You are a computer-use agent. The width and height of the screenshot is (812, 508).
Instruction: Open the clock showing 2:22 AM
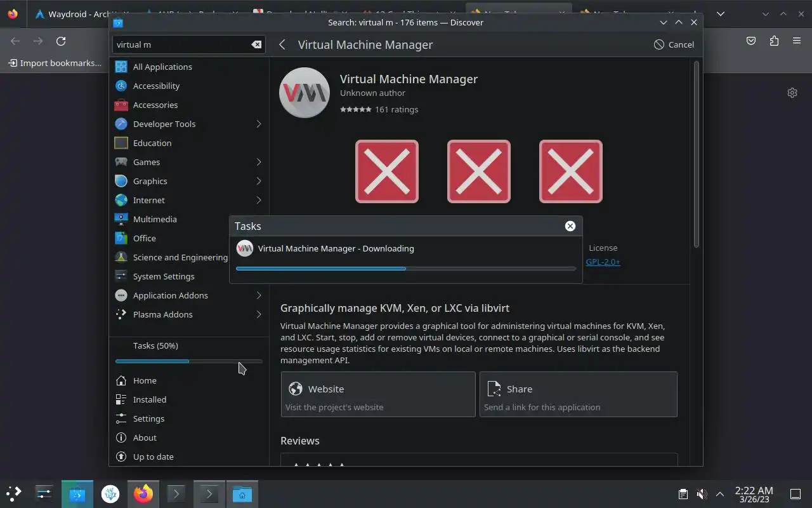pyautogui.click(x=754, y=494)
